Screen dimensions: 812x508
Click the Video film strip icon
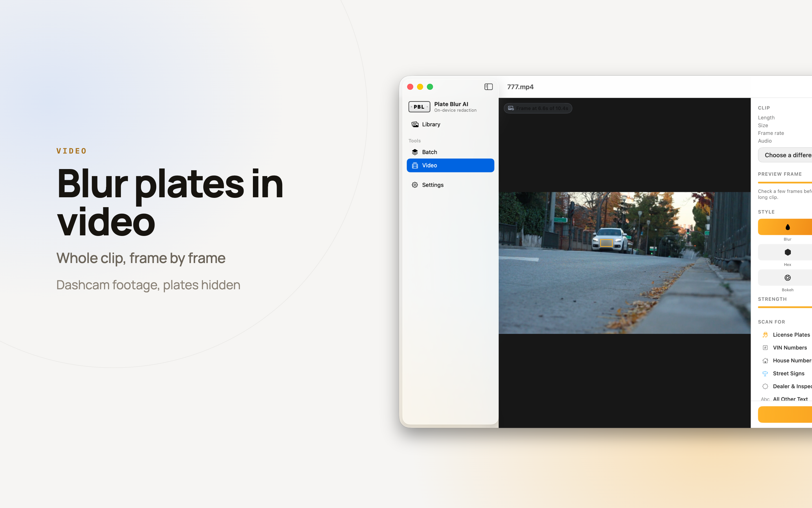pyautogui.click(x=415, y=165)
